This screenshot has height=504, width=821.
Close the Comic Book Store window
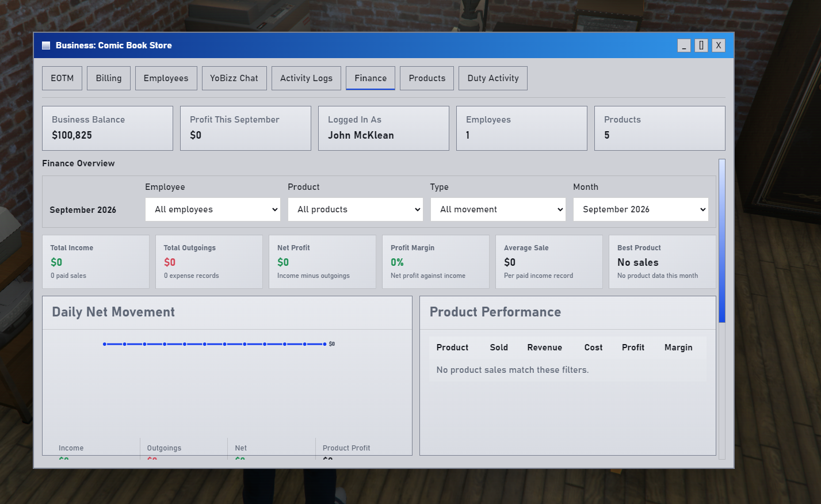(x=719, y=45)
